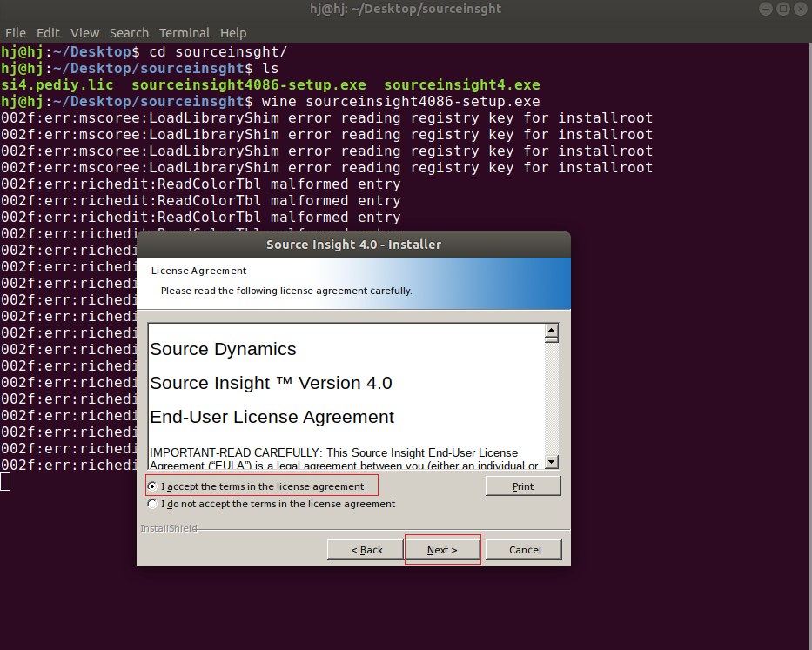Select "I accept the terms" radio button
The height and width of the screenshot is (650, 812).
(151, 486)
